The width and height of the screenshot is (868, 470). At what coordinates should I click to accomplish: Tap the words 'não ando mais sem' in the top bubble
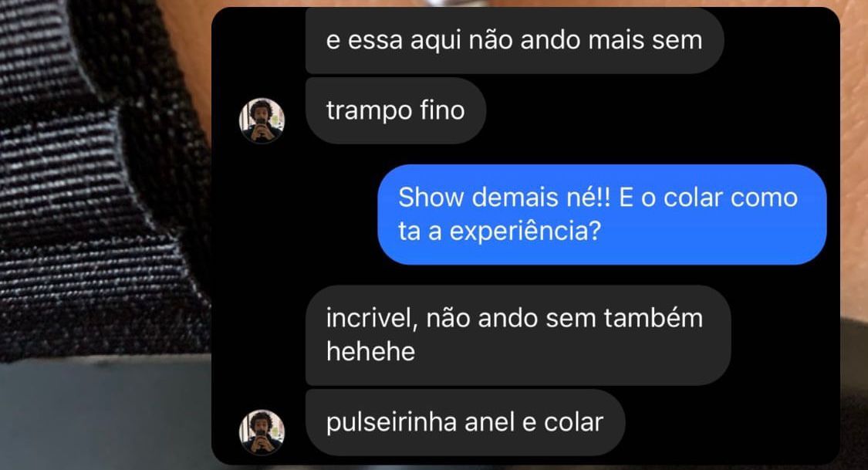585,40
